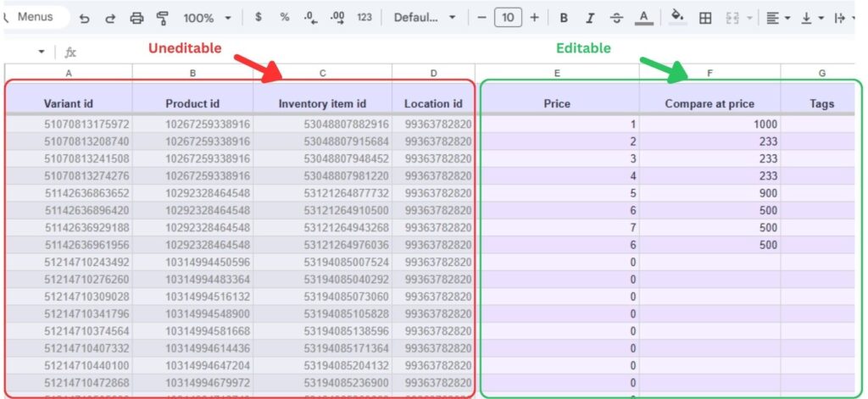This screenshot has width=868, height=399.
Task: Increase decimal places in toolbar
Action: click(x=337, y=17)
